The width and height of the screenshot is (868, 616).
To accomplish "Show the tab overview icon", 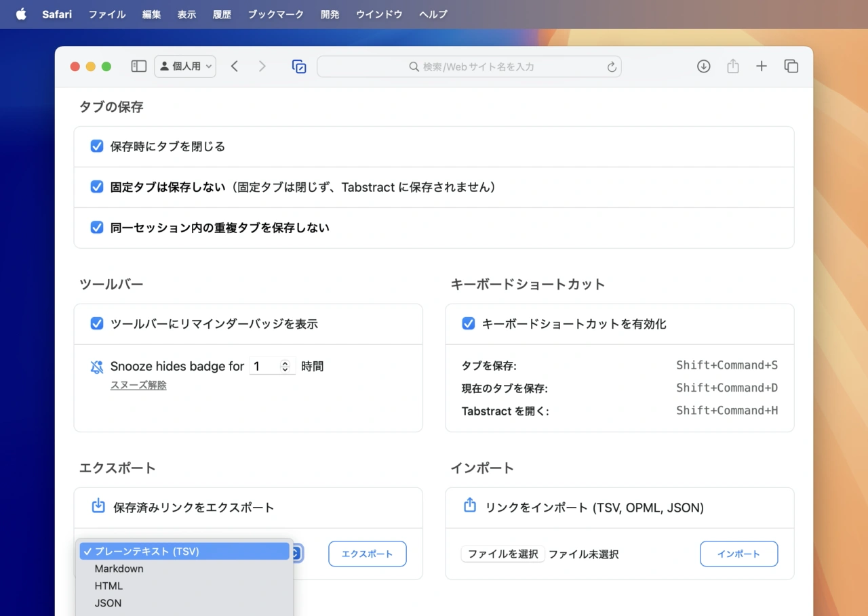I will [791, 66].
